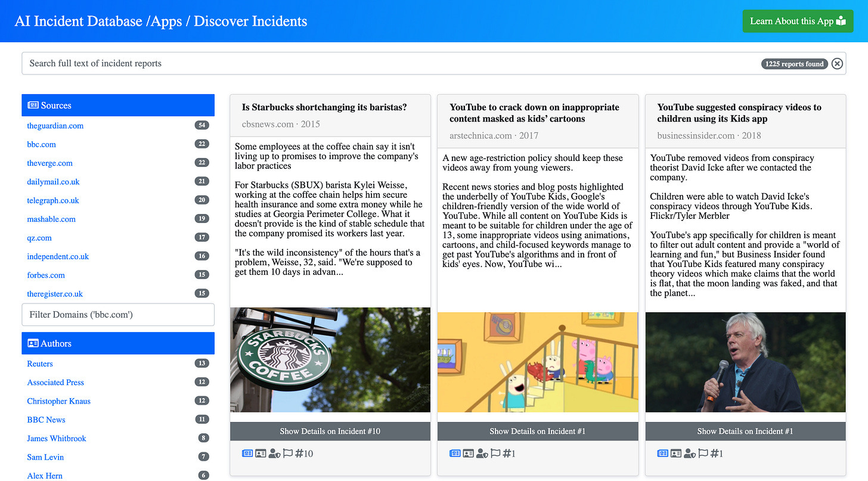The image size is (868, 481).
Task: Filter by independent.co.uk
Action: (58, 256)
